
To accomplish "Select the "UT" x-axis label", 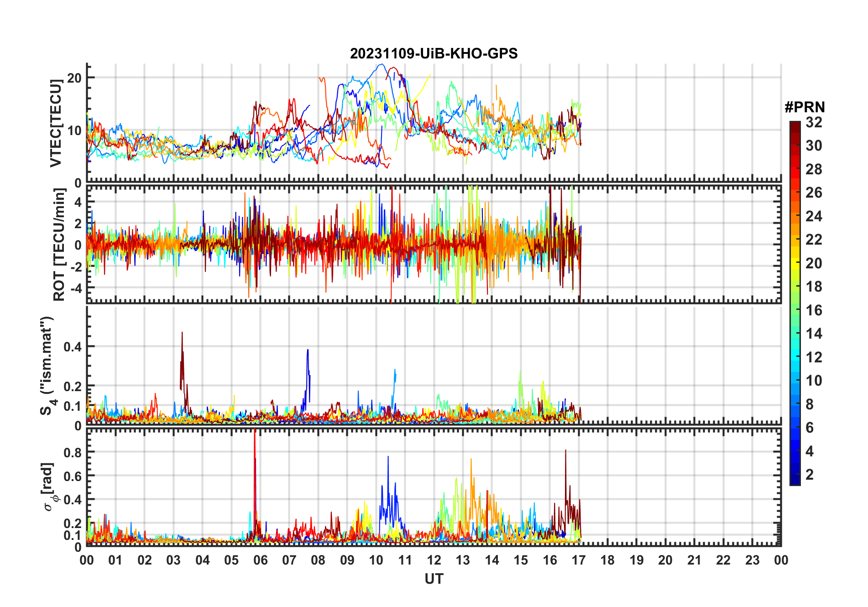I will point(434,579).
